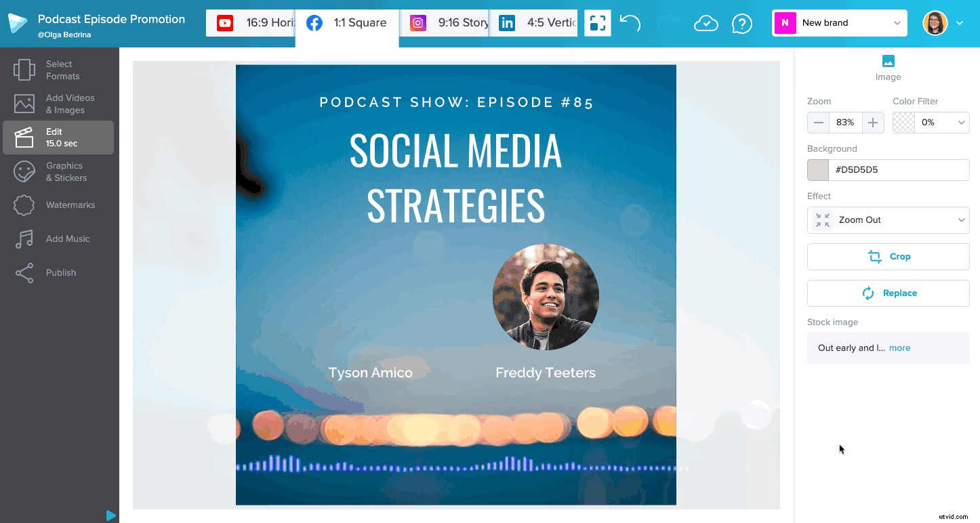Click the cloud save status icon
This screenshot has width=980, height=523.
[x=706, y=22]
